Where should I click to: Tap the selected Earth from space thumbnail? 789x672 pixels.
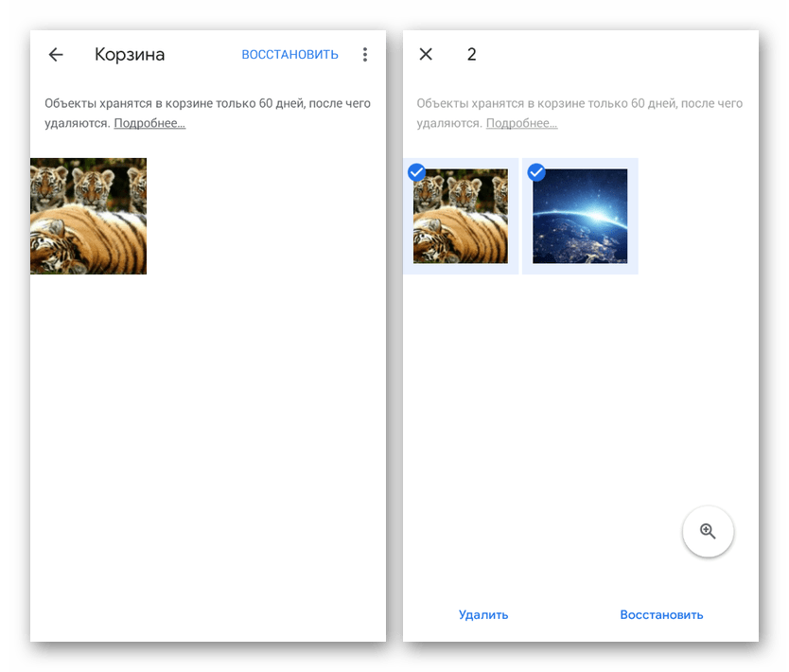[580, 218]
